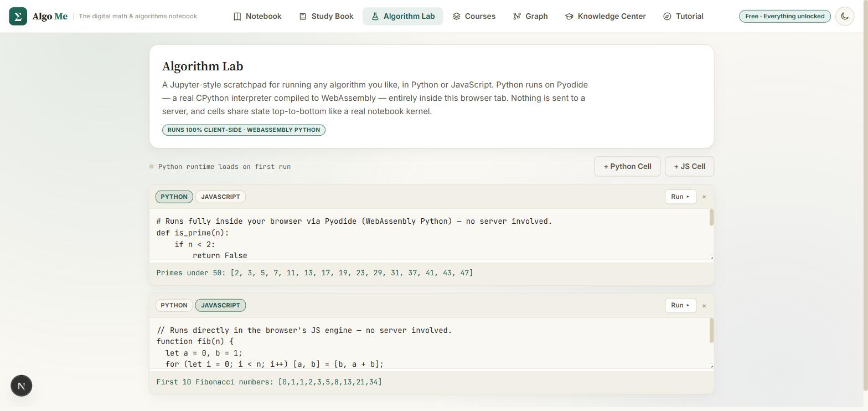Viewport: 868px width, 411px height.
Task: Launch the Tutorial from the navigation
Action: point(683,16)
